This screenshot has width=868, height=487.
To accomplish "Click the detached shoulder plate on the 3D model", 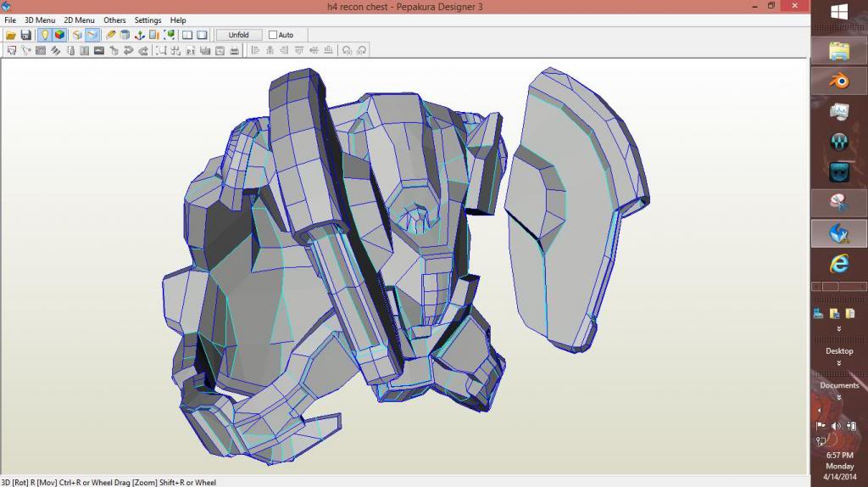I will [576, 210].
